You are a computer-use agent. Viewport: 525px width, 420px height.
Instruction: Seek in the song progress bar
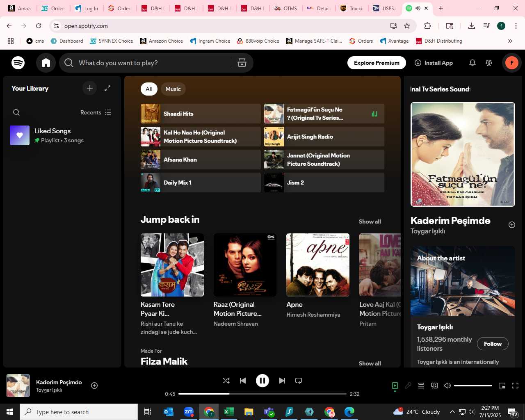click(262, 394)
